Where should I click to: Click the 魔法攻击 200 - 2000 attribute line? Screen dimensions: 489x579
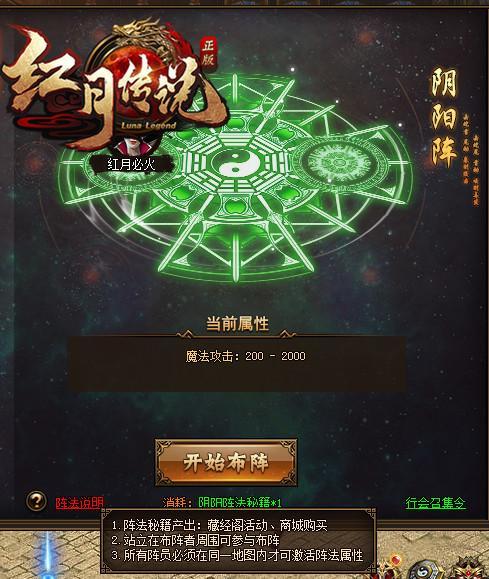pyautogui.click(x=246, y=356)
